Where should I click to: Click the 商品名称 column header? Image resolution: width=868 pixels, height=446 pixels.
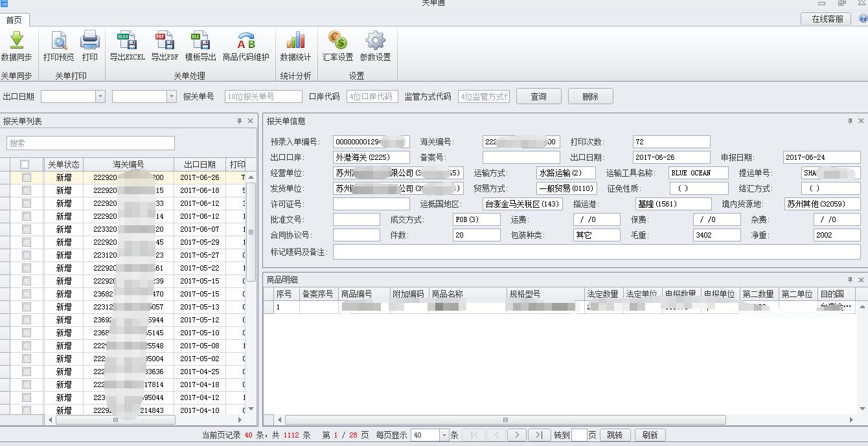pyautogui.click(x=467, y=294)
